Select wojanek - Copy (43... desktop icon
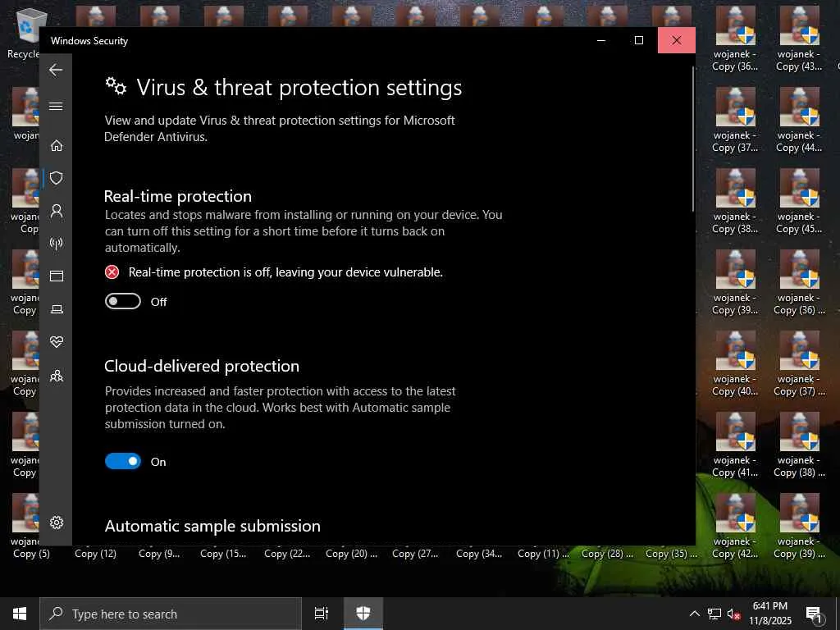 (799, 39)
